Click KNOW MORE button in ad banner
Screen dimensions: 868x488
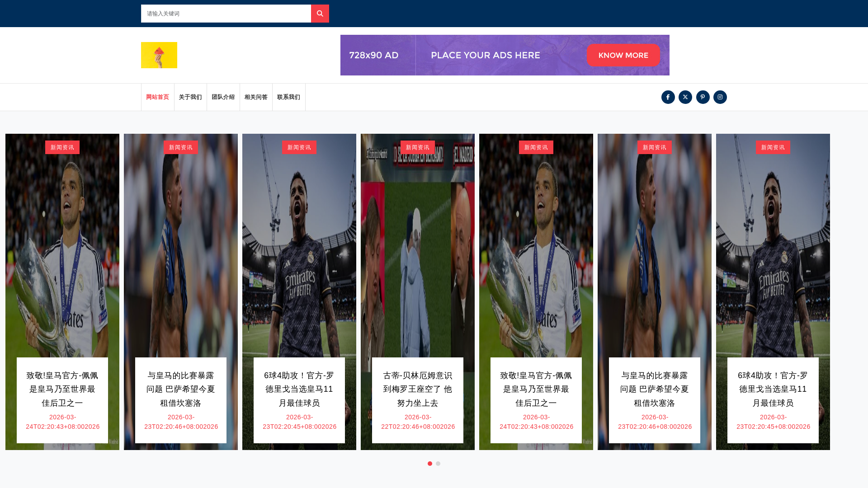point(623,55)
